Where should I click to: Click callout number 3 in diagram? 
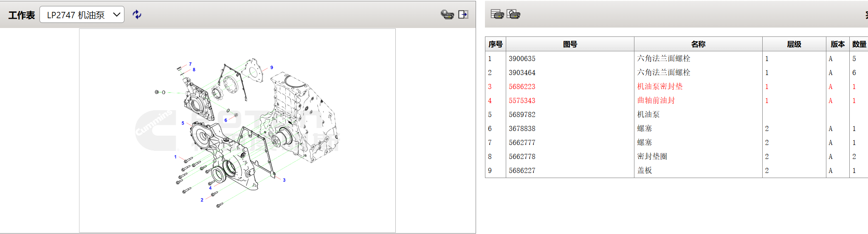(x=284, y=180)
